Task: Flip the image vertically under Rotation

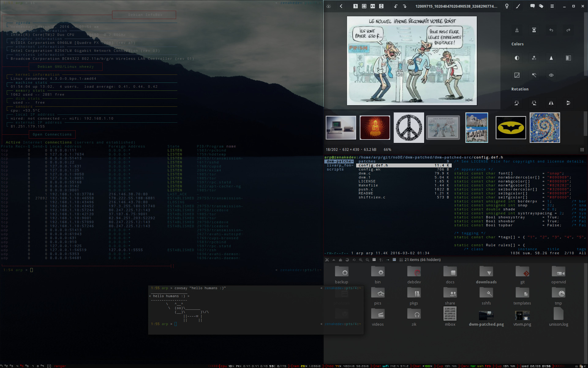Action: [568, 103]
